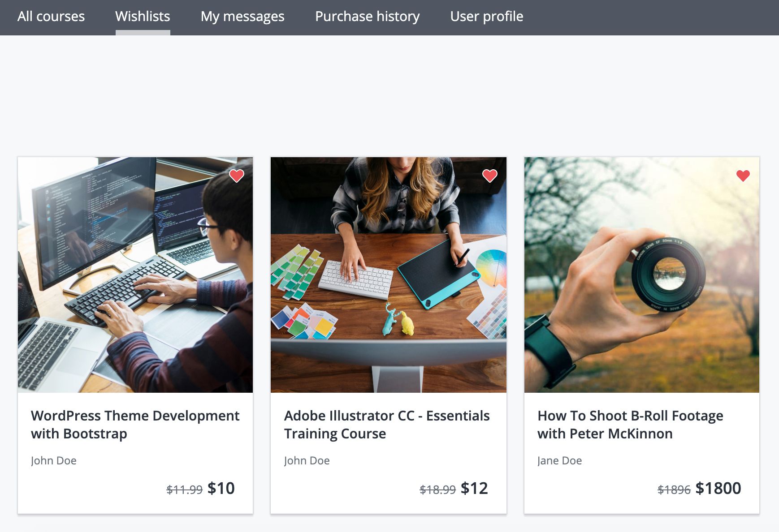Open the WordPress Theme Development course thumbnail
The width and height of the screenshot is (779, 532).
(135, 275)
